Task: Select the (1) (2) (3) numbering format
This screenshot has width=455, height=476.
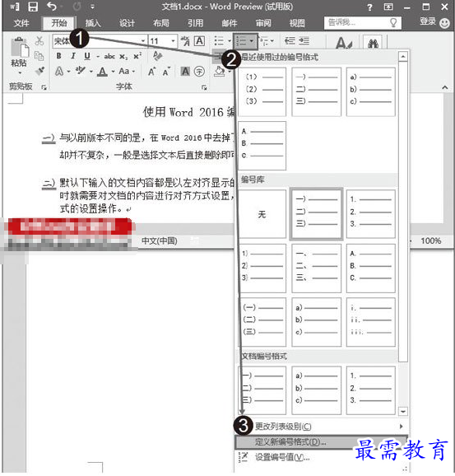Action: coord(262,91)
